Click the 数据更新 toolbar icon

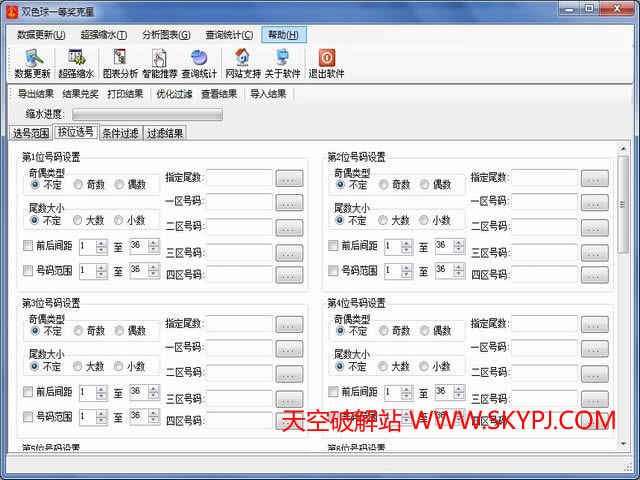[x=32, y=64]
